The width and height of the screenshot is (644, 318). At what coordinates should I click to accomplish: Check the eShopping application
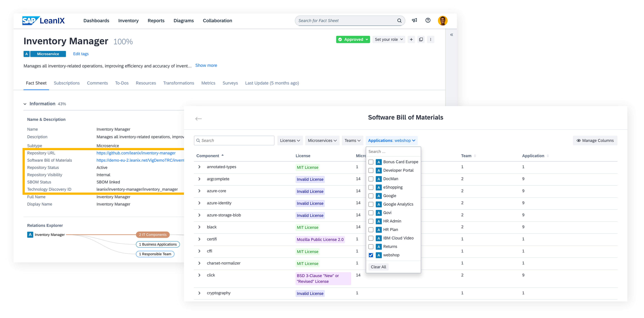[371, 187]
